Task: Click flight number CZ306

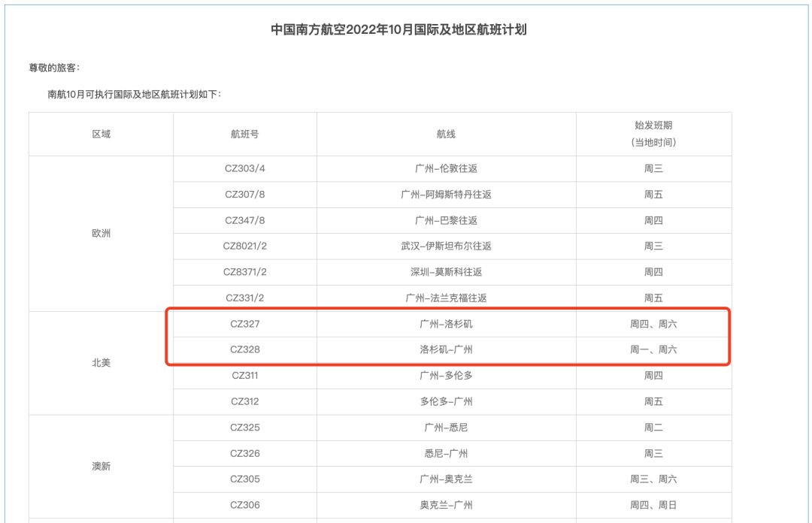Action: (245, 505)
